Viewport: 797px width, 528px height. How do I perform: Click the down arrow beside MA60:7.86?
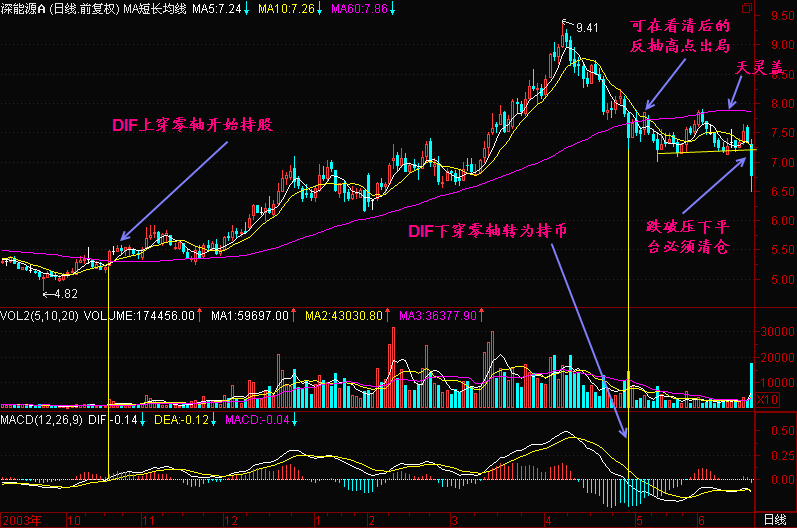pyautogui.click(x=393, y=9)
